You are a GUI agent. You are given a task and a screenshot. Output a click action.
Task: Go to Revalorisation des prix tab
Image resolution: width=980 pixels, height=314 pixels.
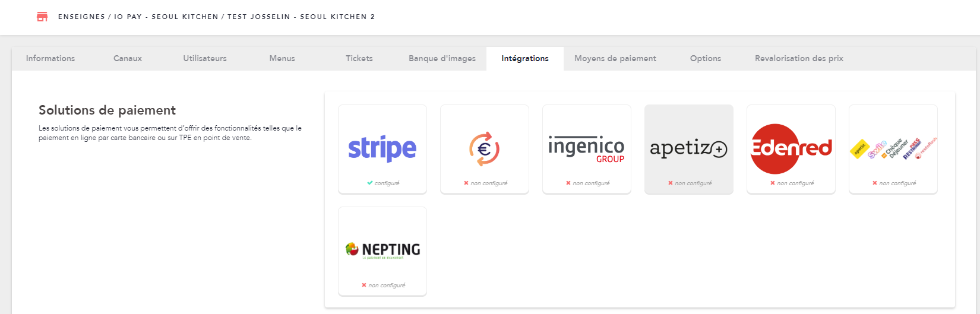coord(799,58)
